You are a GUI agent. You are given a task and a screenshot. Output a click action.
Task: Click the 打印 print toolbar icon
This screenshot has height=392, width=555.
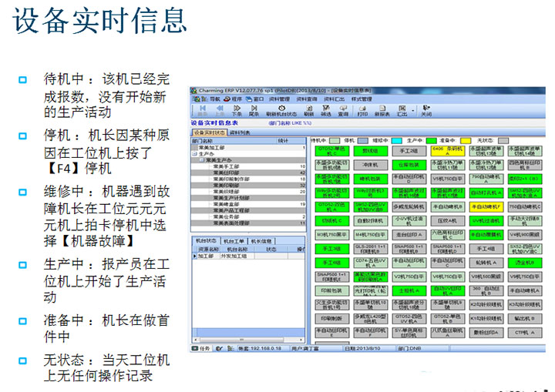point(362,110)
